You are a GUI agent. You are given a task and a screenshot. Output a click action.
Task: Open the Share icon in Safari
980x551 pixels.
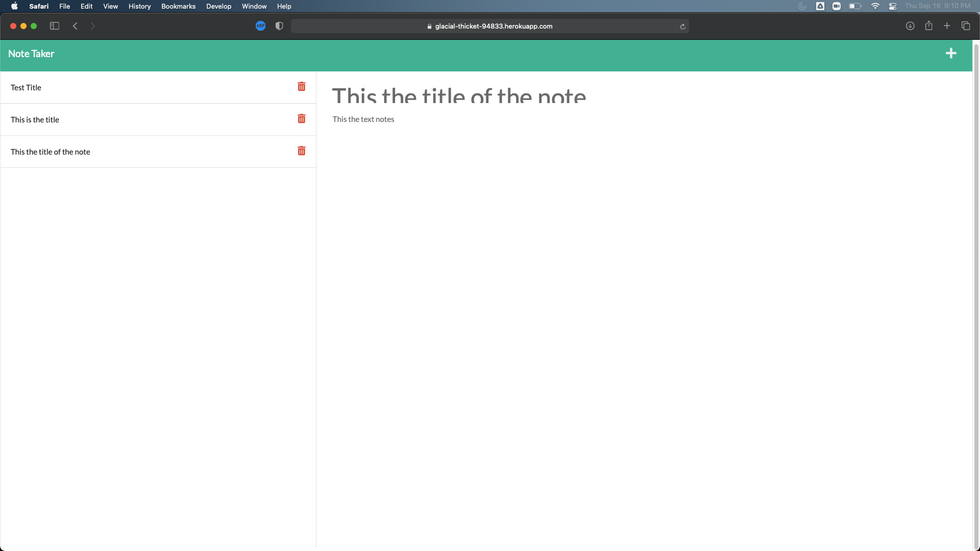[x=928, y=26]
